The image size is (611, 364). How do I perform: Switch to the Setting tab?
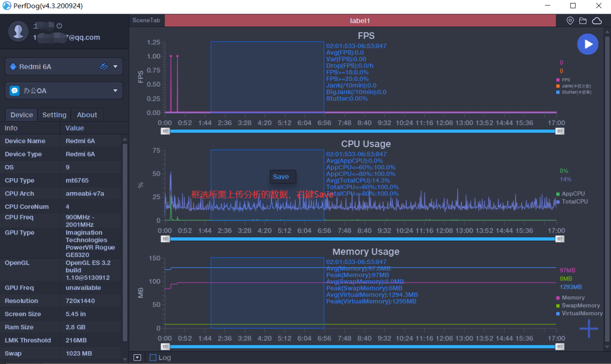[54, 115]
